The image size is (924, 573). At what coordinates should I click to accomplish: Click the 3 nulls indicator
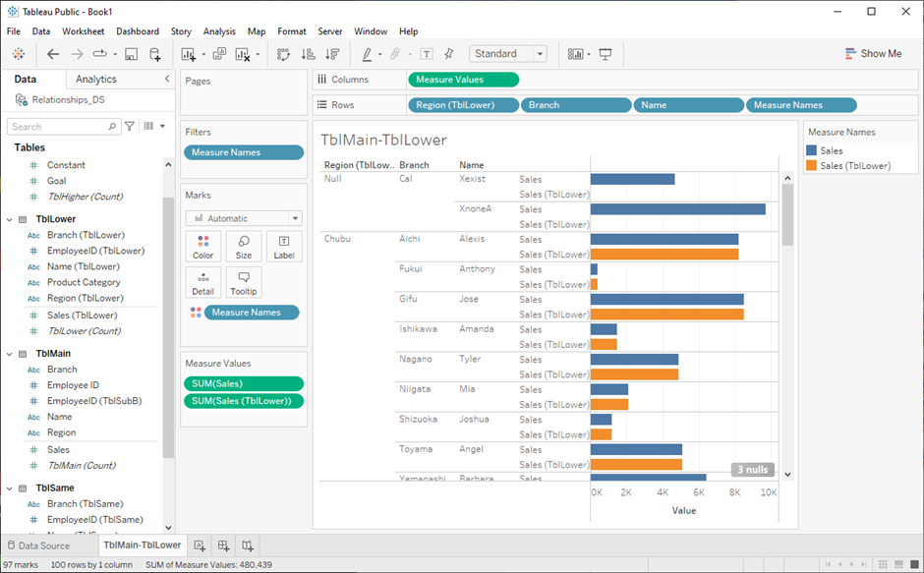(x=753, y=469)
